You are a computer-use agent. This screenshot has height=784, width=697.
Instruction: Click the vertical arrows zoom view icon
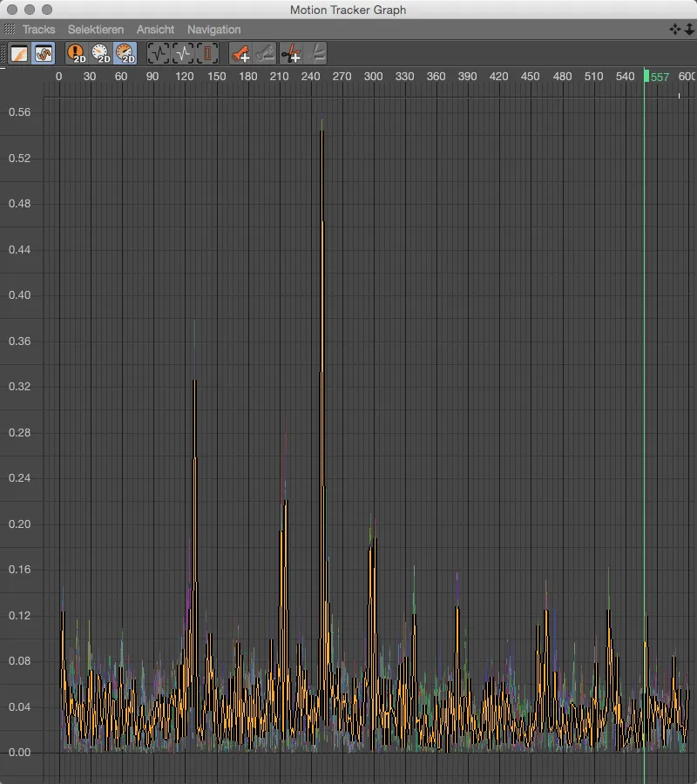[689, 30]
